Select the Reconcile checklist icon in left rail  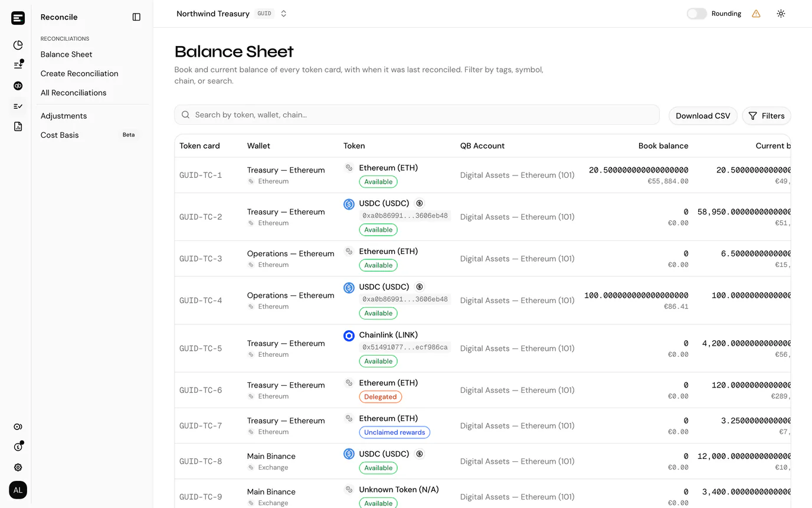18,106
